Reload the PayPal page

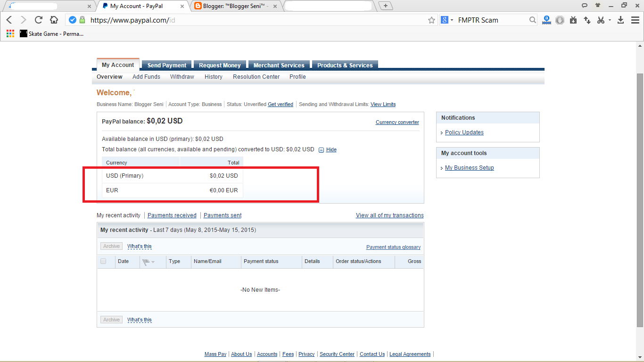[39, 20]
